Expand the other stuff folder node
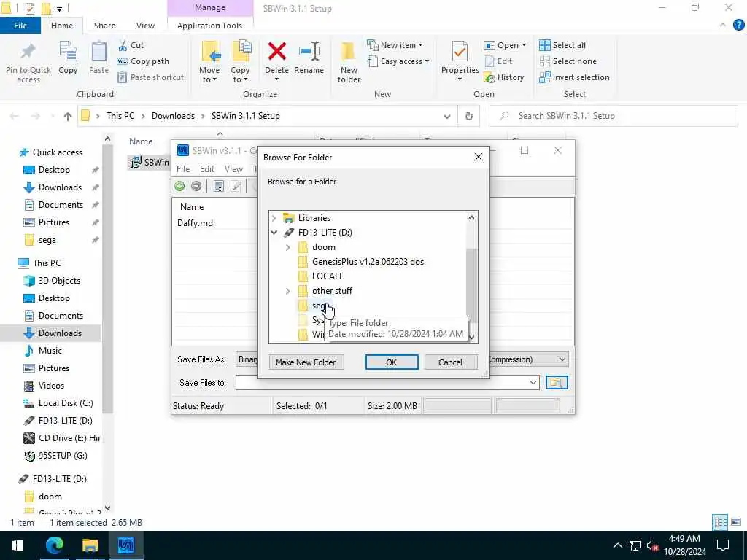The width and height of the screenshot is (747, 560). 287,291
